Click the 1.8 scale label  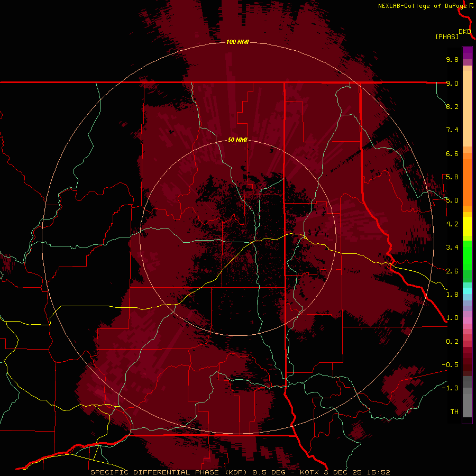click(452, 295)
